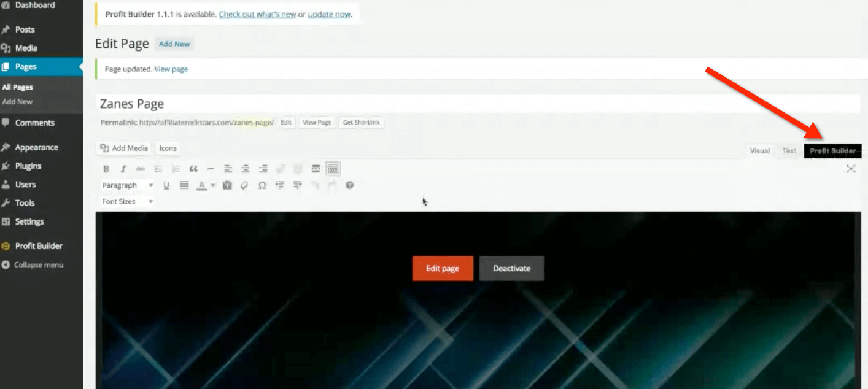Align text left
This screenshot has height=389, width=868.
[x=228, y=169]
